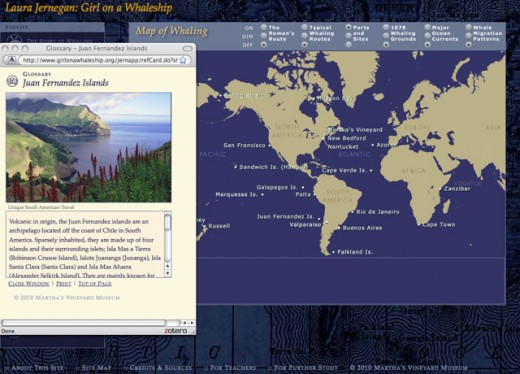Click the popup horizontal scroll-right arrow

(192, 323)
